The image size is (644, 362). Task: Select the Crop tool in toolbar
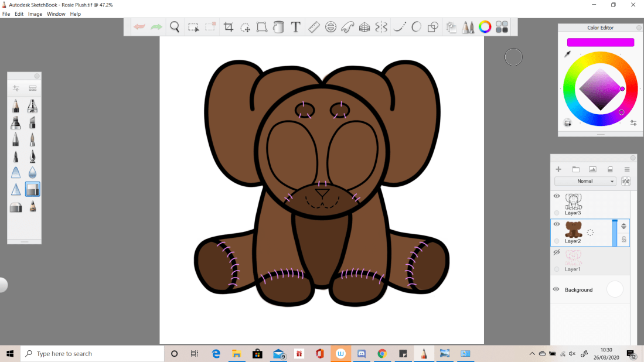[229, 27]
